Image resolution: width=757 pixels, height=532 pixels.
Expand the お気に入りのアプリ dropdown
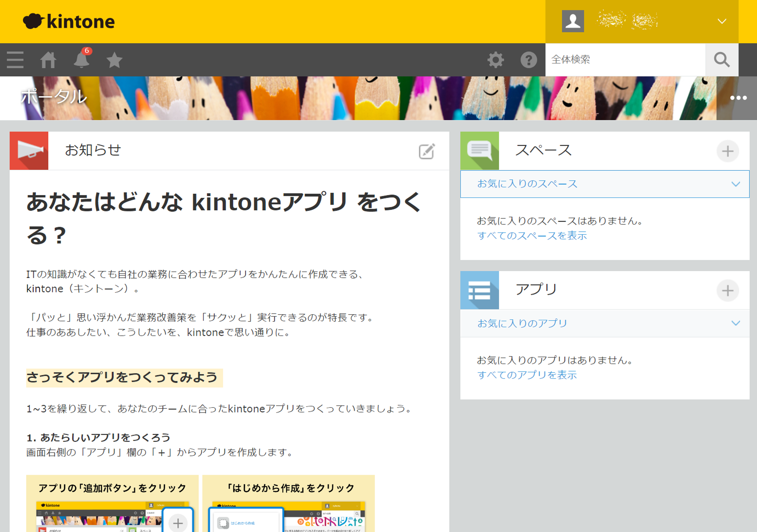605,323
